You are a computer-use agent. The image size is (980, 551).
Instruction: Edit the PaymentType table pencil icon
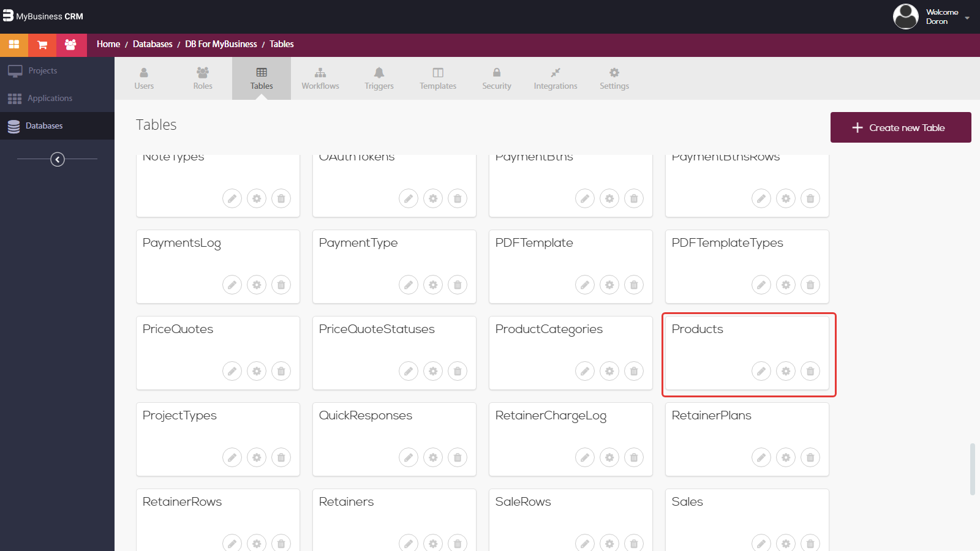coord(409,285)
